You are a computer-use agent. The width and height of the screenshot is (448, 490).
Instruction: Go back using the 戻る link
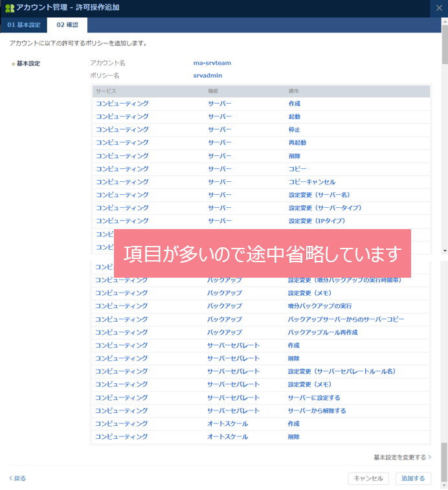(18, 478)
